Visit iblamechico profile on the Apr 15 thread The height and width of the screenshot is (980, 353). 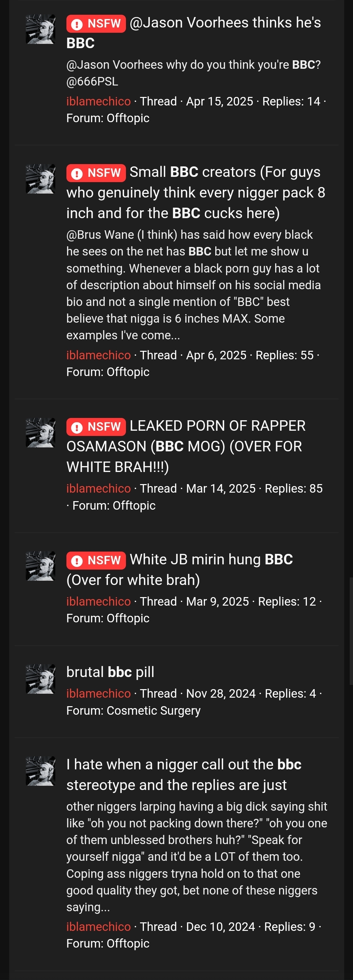tap(98, 102)
